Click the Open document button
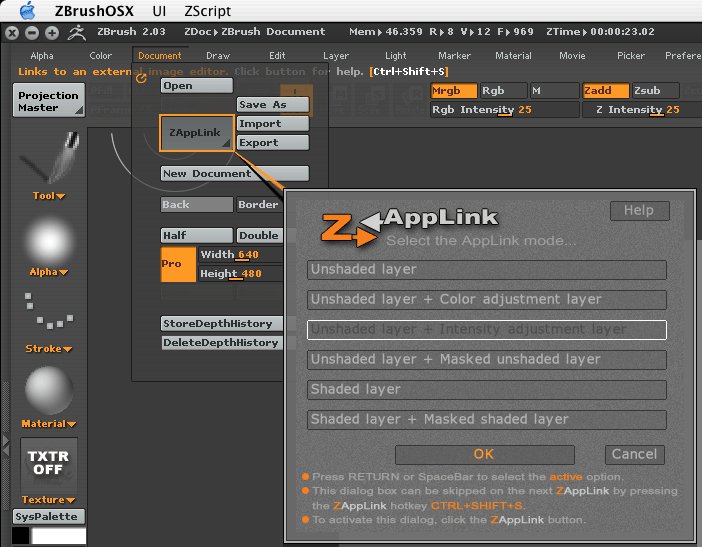The image size is (702, 547). 197,86
